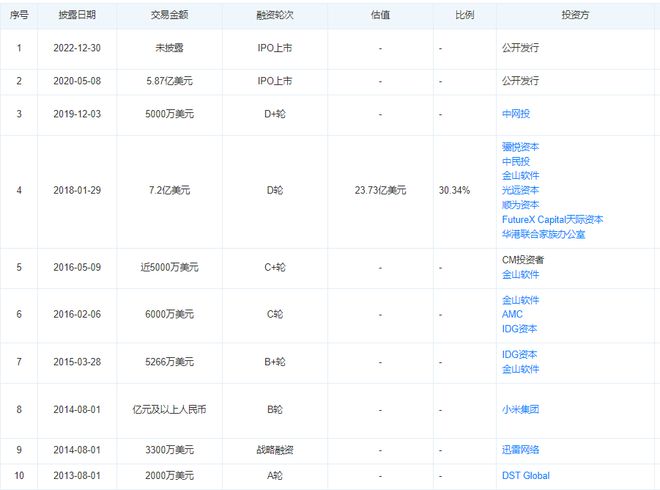Screen dimensions: 660x490
Task: Click 公开发行 in the 2022-12-30 row
Action: click(x=520, y=48)
